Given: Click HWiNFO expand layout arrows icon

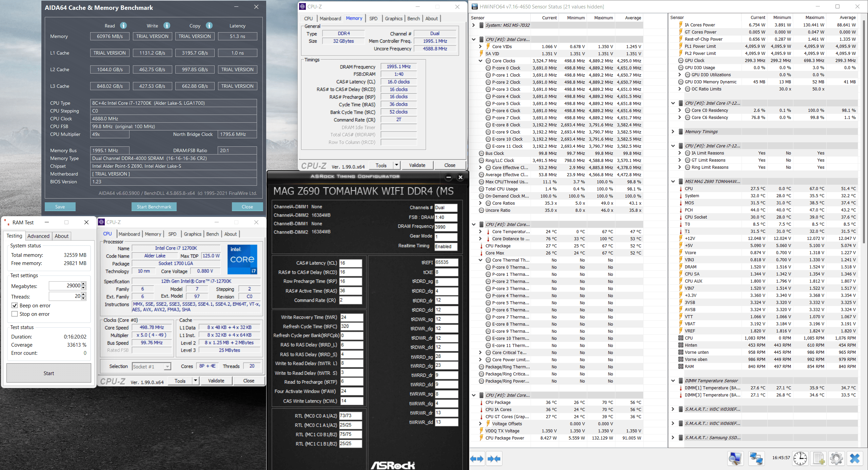Looking at the screenshot, I should [477, 459].
